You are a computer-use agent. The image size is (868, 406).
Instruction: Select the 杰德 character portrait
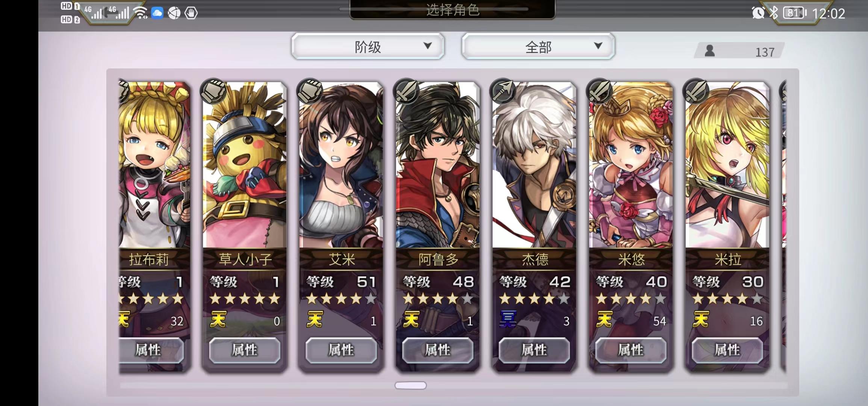534,165
